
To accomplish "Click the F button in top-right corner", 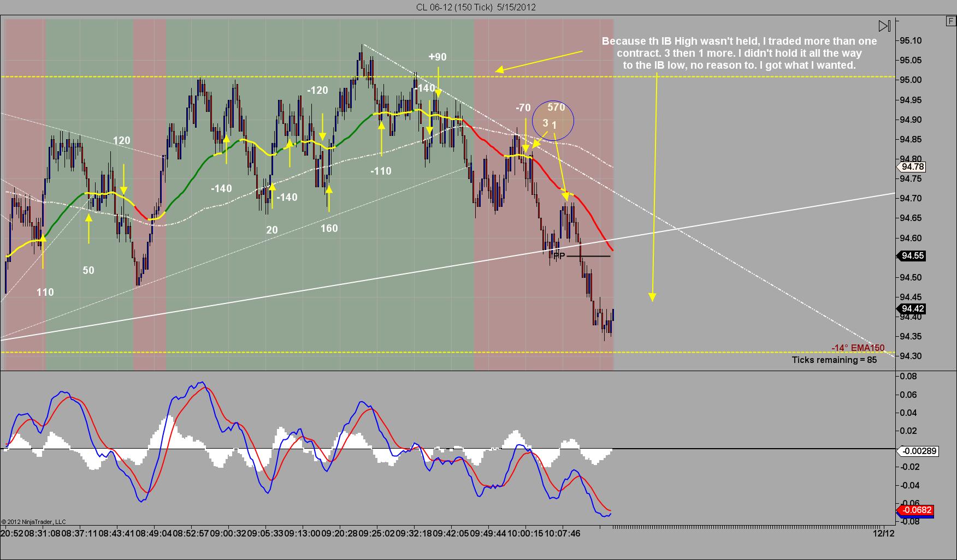I will (951, 21).
